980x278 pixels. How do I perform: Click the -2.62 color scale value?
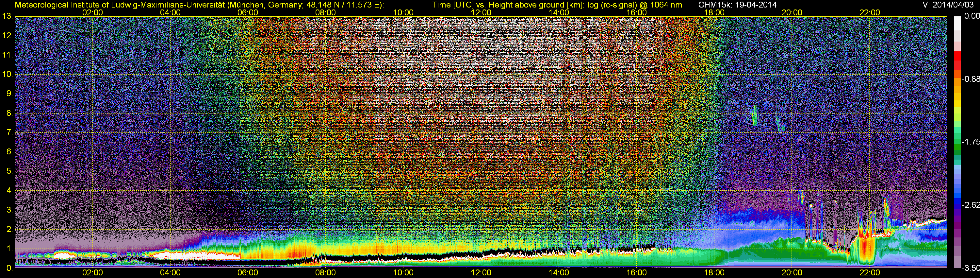(971, 205)
